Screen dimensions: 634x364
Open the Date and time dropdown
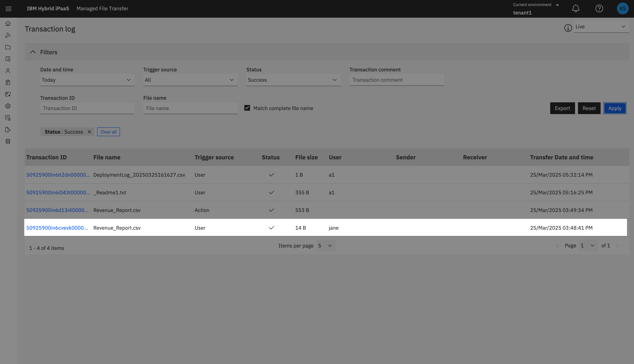pos(87,80)
